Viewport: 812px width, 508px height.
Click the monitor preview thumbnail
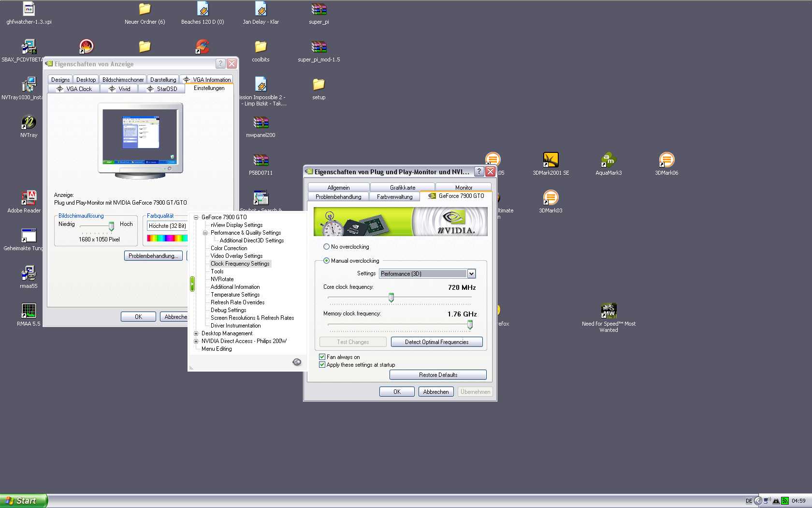(x=141, y=140)
